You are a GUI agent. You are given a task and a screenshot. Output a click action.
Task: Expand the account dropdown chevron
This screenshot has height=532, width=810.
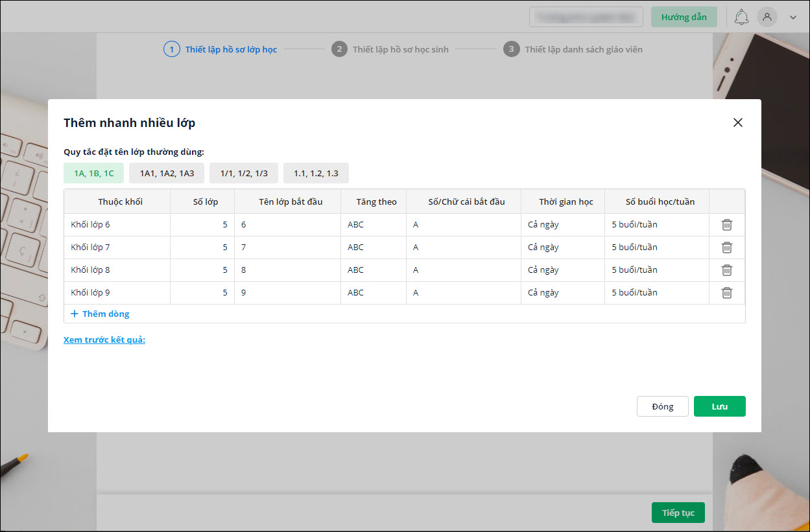pos(793,17)
